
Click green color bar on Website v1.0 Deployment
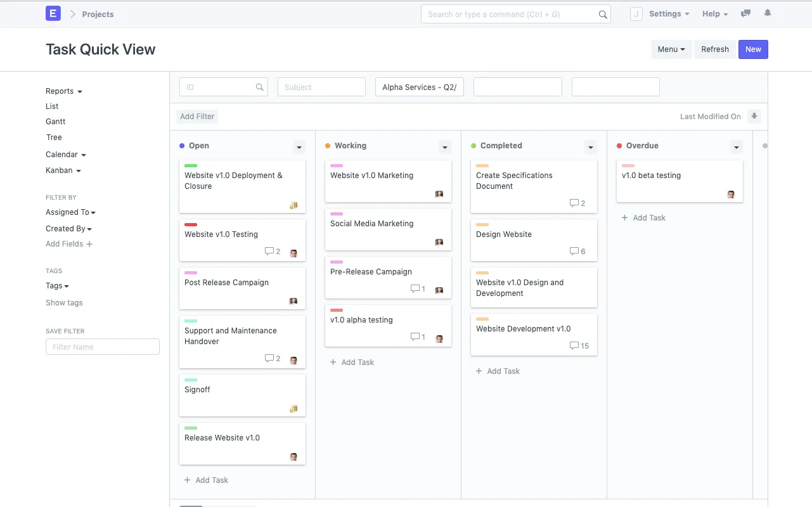[191, 166]
